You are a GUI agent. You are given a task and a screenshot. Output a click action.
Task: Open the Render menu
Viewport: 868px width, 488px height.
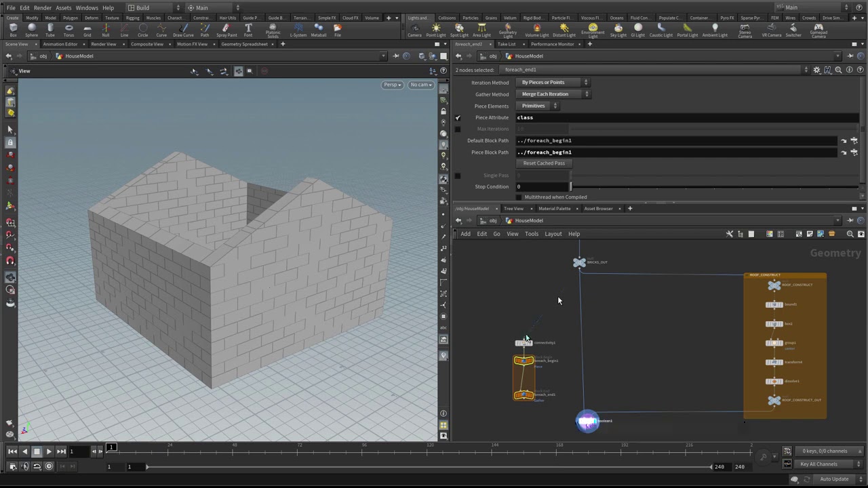(x=43, y=7)
